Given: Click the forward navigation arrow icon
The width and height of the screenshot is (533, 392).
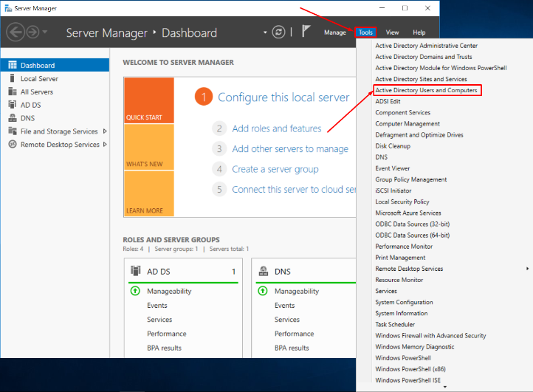Looking at the screenshot, I should (x=33, y=32).
